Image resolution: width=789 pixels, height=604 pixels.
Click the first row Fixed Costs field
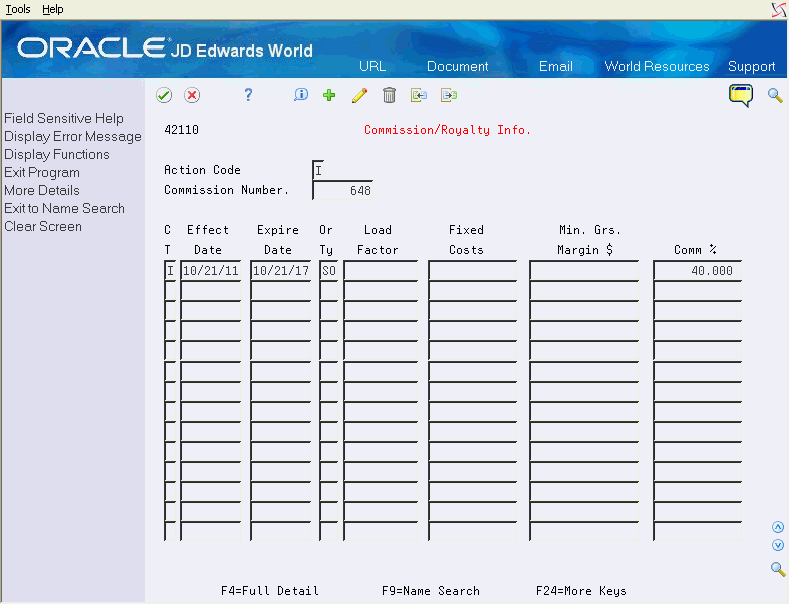472,271
